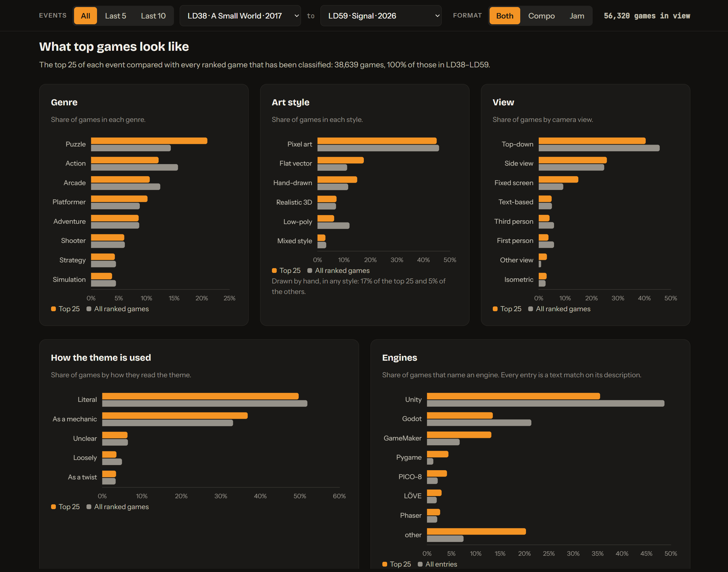Click the Low-poly label in Art style

(298, 222)
